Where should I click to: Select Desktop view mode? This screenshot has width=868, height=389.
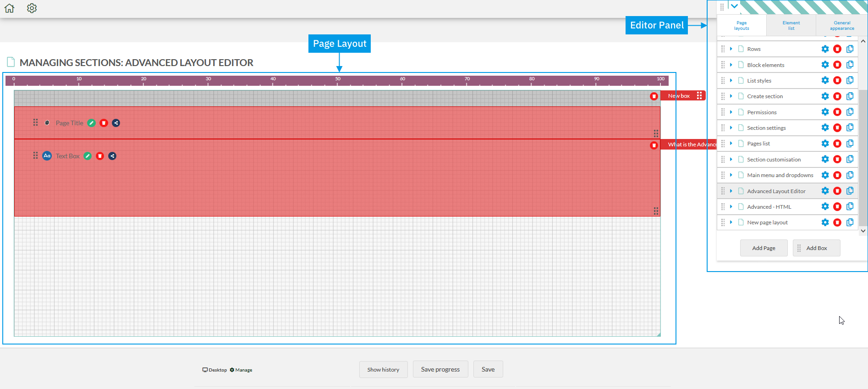[214, 370]
